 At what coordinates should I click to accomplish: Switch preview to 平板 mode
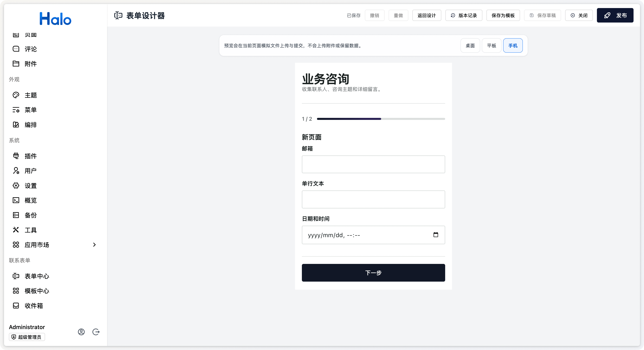coord(491,45)
